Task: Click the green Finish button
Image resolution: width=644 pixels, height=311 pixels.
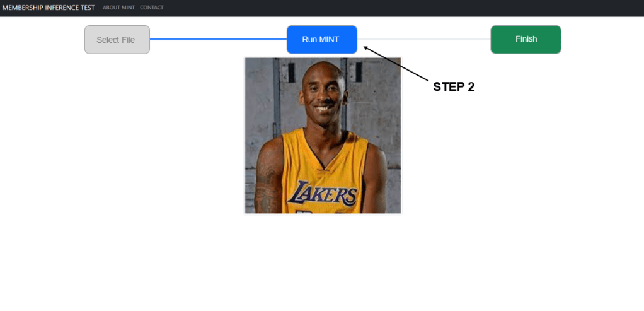Action: tap(526, 39)
